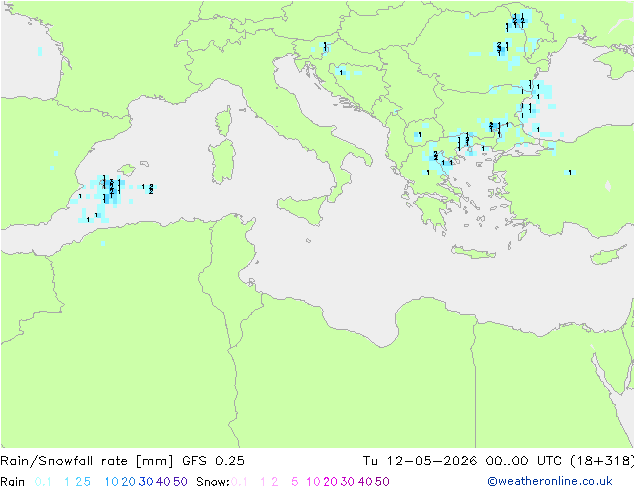The width and height of the screenshot is (634, 490).
Task: Select the Rain legend 20 value
Action: [x=128, y=482]
